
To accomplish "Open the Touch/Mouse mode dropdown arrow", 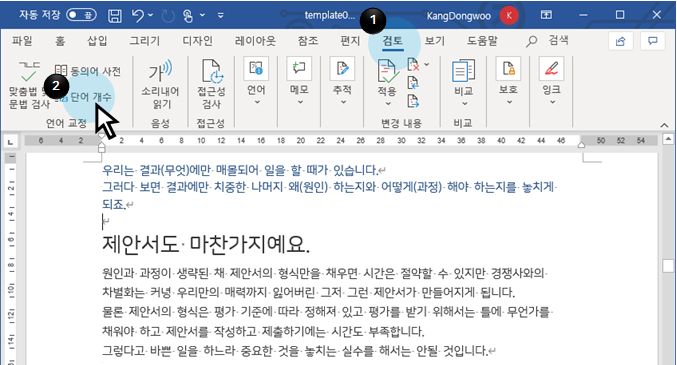I will coord(202,15).
